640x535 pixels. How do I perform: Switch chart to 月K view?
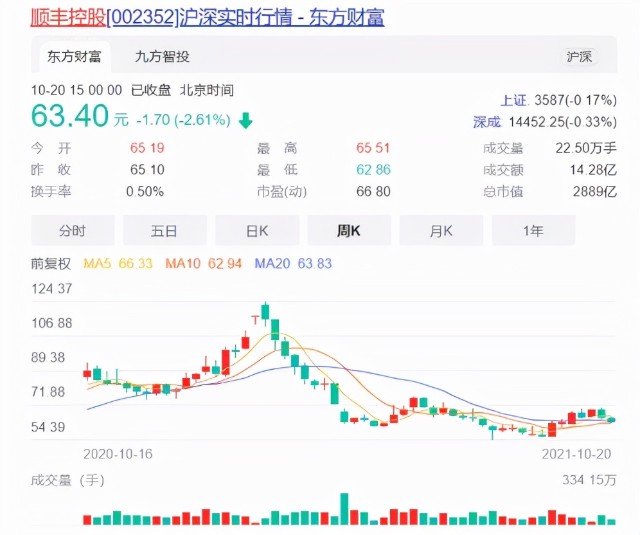pos(441,231)
